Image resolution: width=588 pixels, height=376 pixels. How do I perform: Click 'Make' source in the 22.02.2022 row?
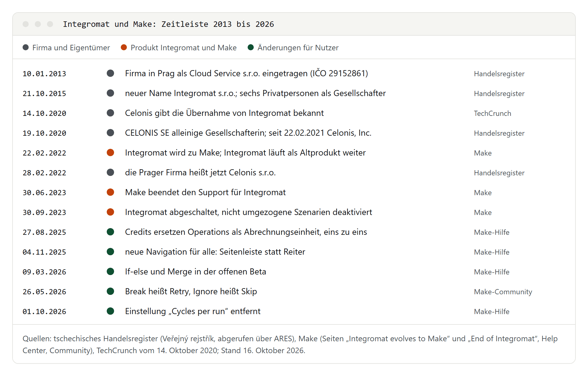click(482, 153)
